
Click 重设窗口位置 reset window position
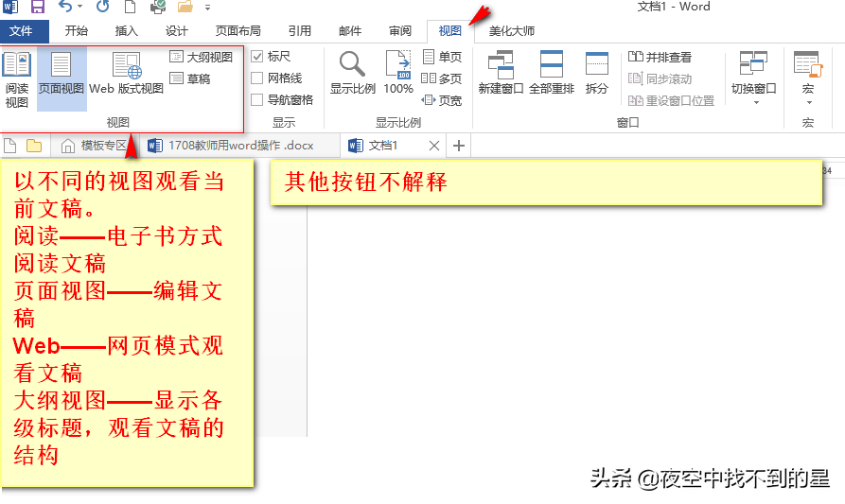(x=672, y=100)
